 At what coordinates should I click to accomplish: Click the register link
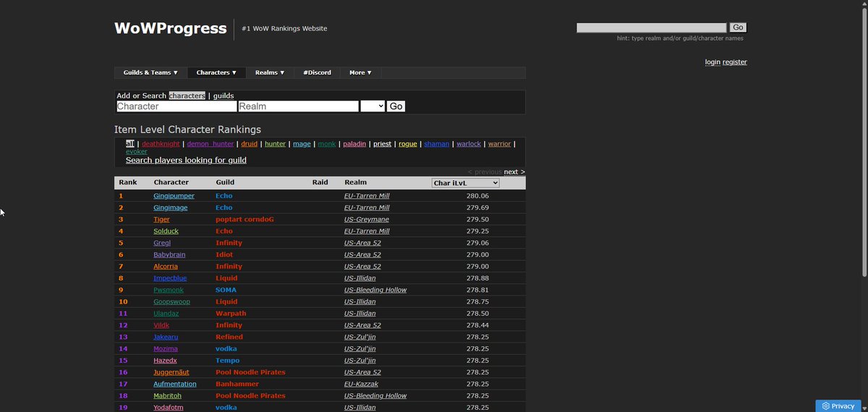point(735,62)
